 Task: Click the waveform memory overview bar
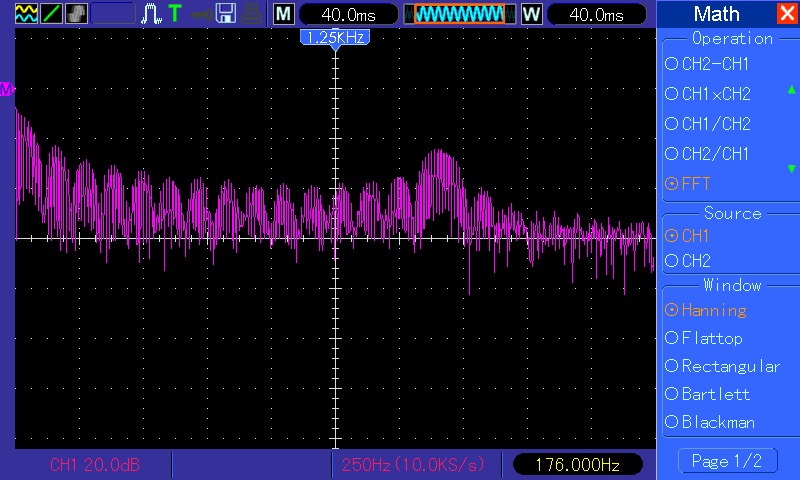coord(460,14)
